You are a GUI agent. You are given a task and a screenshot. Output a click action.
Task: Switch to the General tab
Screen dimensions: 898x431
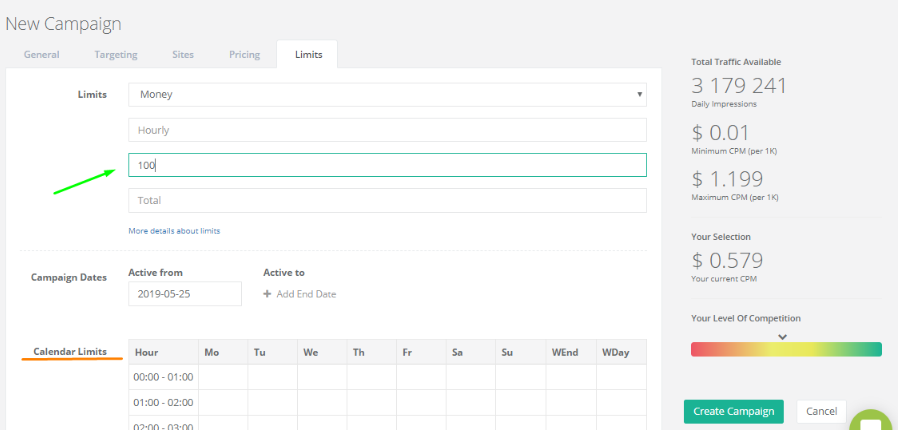click(x=41, y=55)
